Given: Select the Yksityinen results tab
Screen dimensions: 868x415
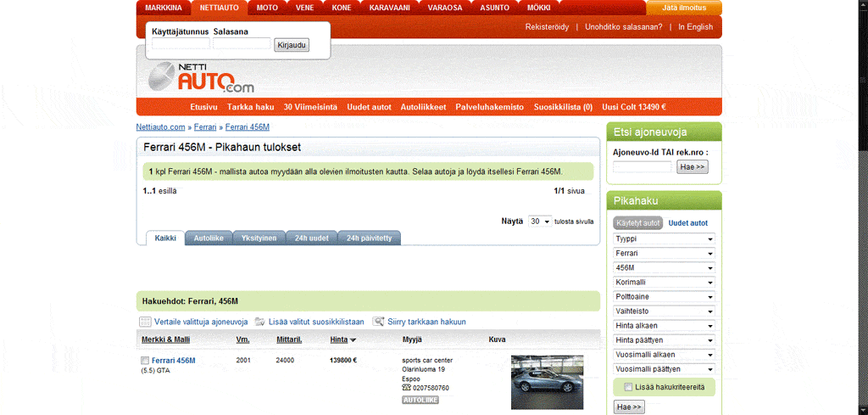Looking at the screenshot, I should point(259,238).
